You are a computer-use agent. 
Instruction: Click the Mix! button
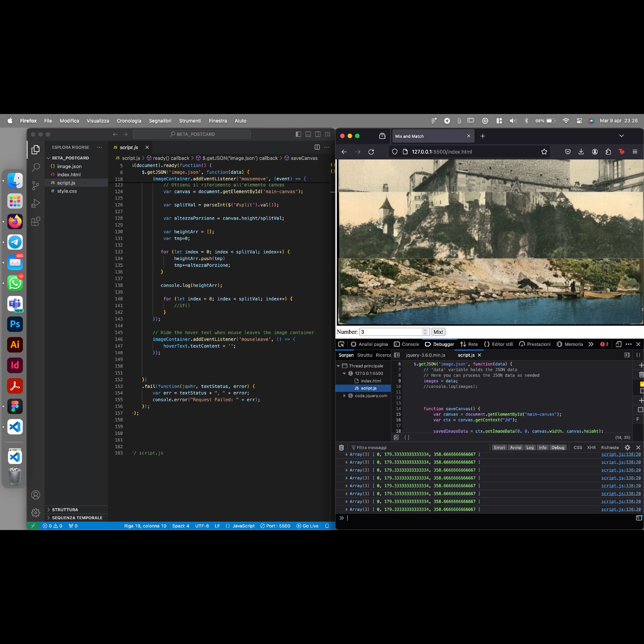[x=438, y=332]
